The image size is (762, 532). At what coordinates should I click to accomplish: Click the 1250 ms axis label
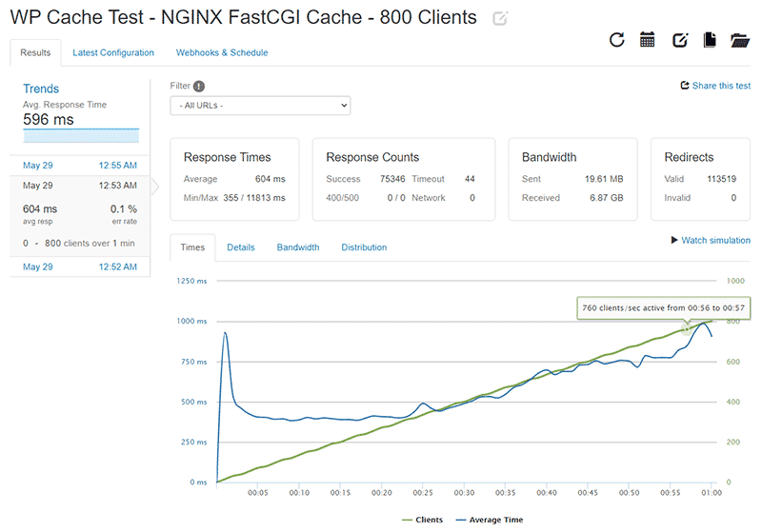point(191,281)
